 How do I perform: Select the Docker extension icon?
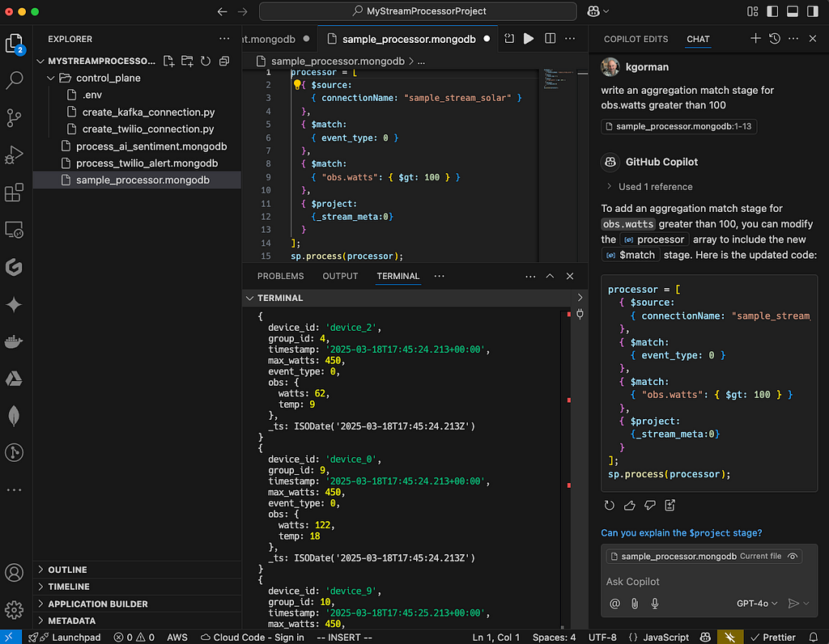14,343
